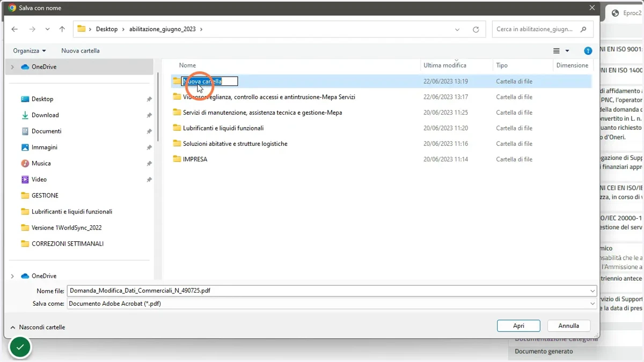Open the Nome file dropdown arrow
The image size is (644, 362).
tap(592, 291)
